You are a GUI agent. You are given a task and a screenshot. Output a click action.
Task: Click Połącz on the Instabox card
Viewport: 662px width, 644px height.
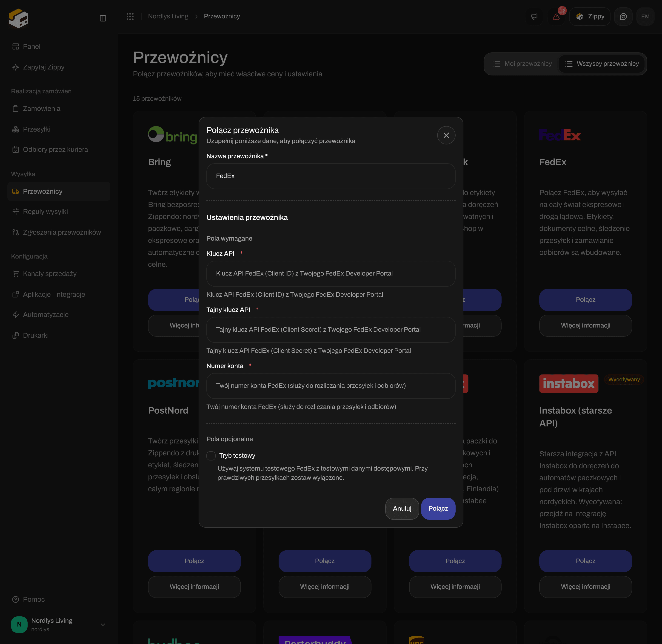(x=585, y=561)
